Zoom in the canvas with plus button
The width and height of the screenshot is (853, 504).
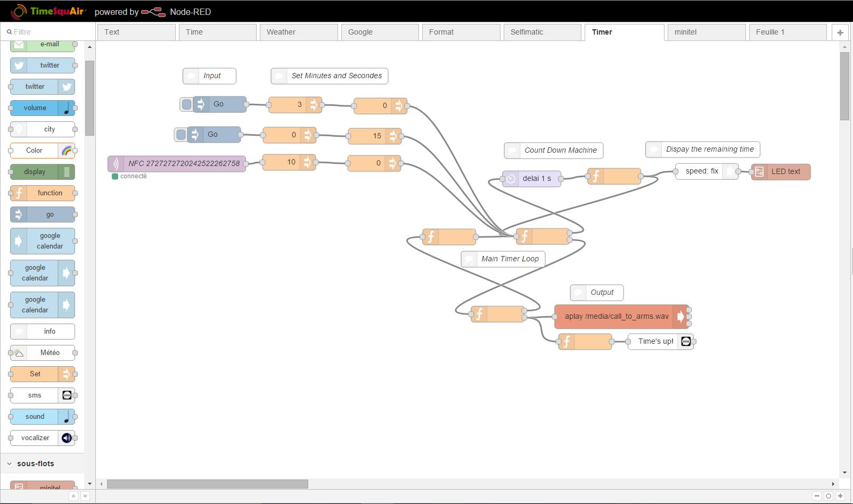pos(840,496)
